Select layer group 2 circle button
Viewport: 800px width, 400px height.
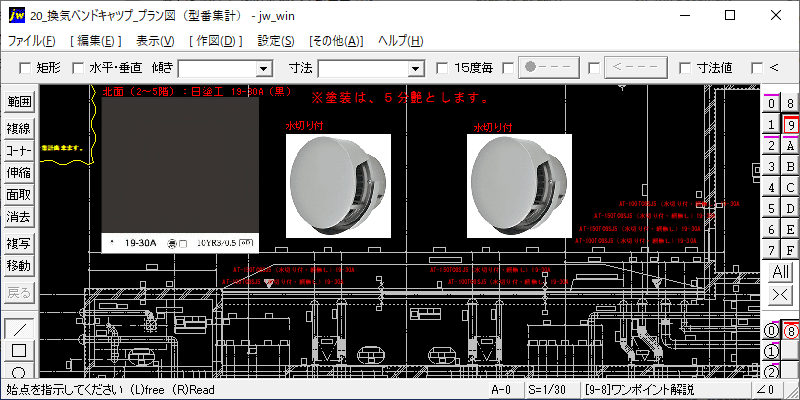[x=771, y=372]
